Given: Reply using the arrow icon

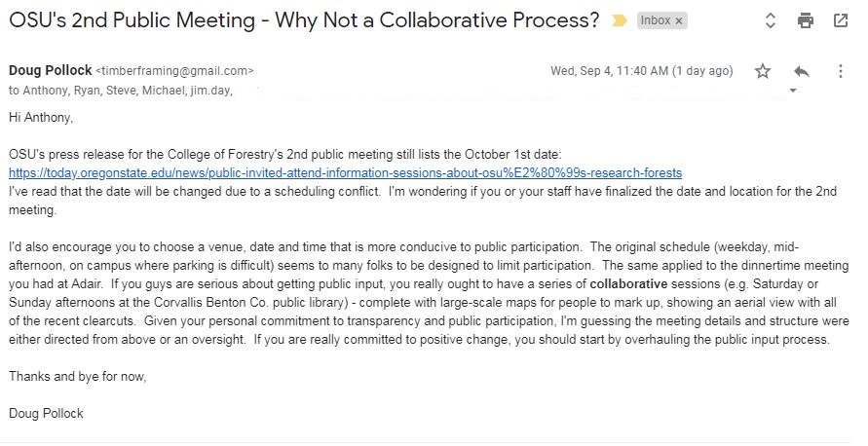Looking at the screenshot, I should [802, 71].
